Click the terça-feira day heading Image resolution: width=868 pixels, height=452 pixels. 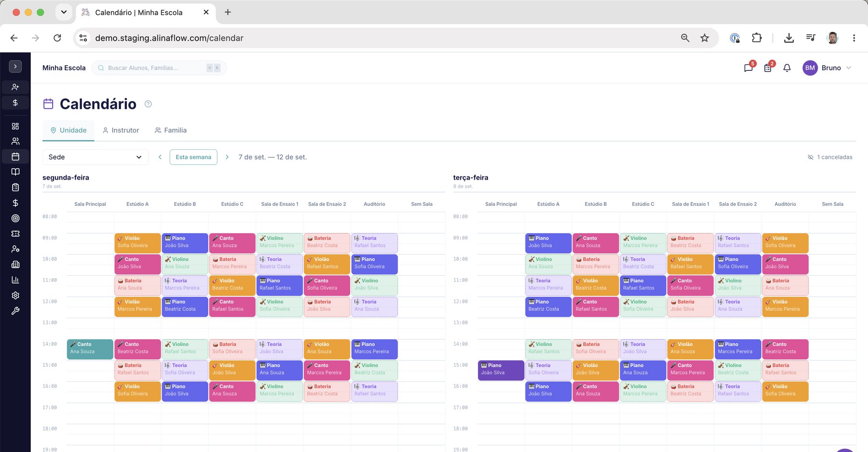tap(471, 177)
